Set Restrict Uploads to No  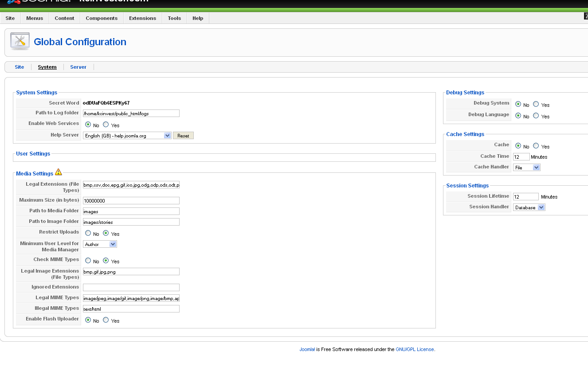tap(88, 233)
